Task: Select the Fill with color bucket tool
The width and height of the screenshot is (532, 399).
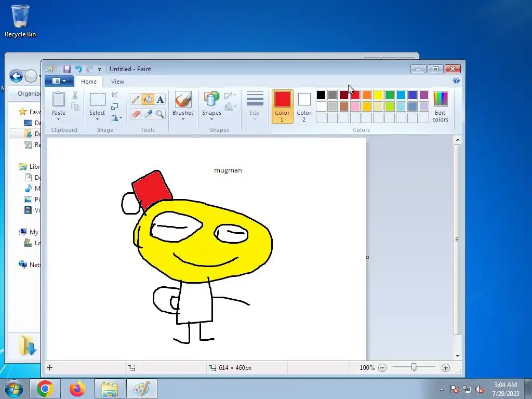Action: [x=148, y=99]
